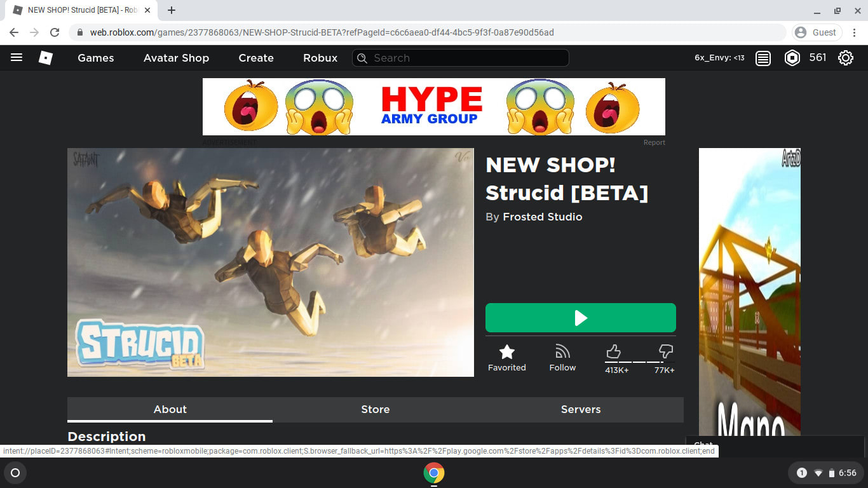Dislike the game with thumbs-down
This screenshot has height=488, width=868.
click(666, 351)
